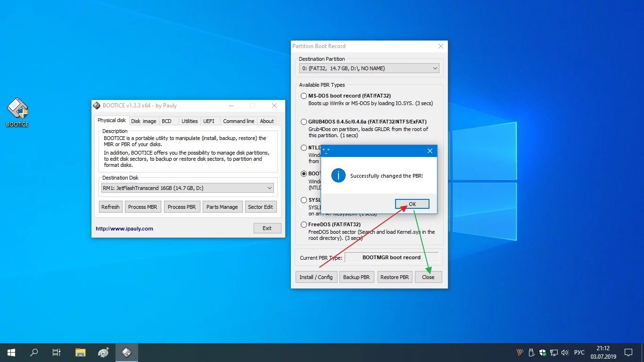Expand the Destination Partition dropdown

(369, 68)
